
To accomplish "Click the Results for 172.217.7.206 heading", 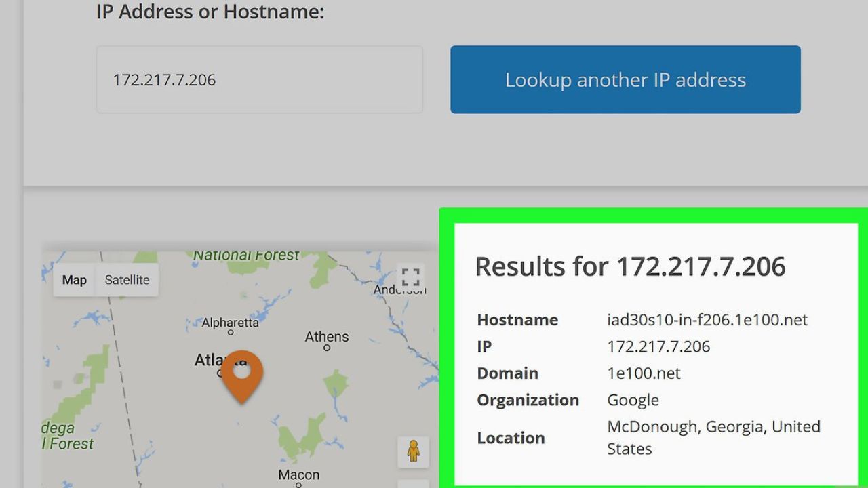I will [630, 266].
